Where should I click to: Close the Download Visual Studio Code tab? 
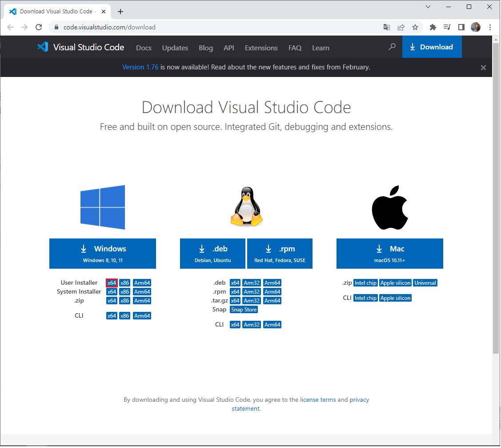104,12
